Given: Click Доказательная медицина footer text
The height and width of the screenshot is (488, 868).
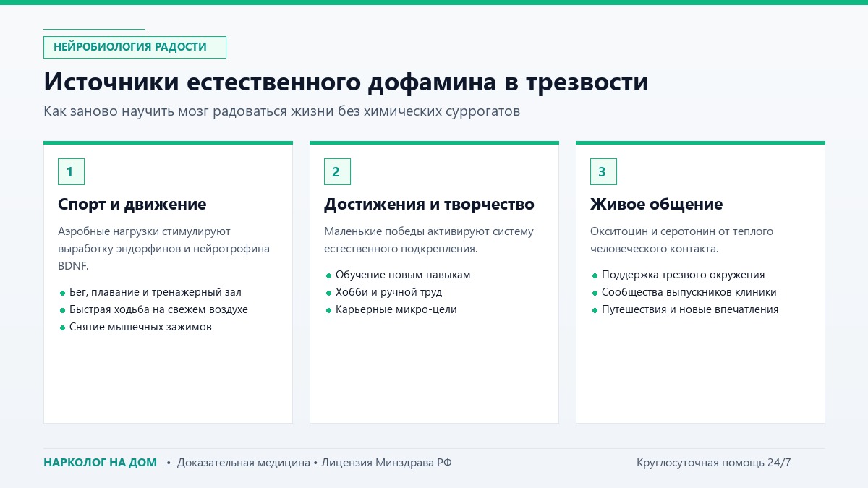Looking at the screenshot, I should pyautogui.click(x=243, y=463).
